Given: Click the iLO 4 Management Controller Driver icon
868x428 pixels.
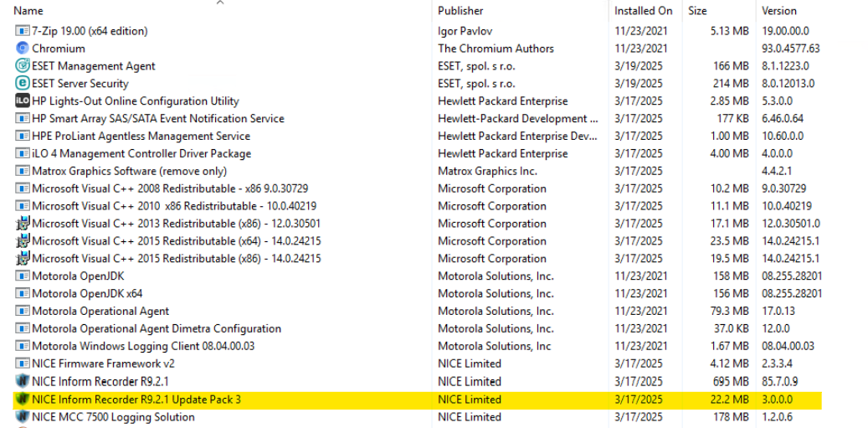Looking at the screenshot, I should point(23,154).
